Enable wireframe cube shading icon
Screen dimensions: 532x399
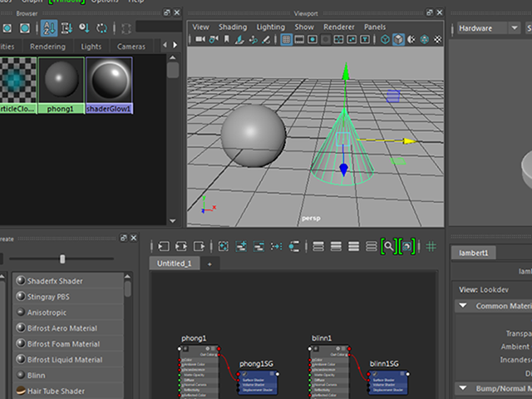385,39
